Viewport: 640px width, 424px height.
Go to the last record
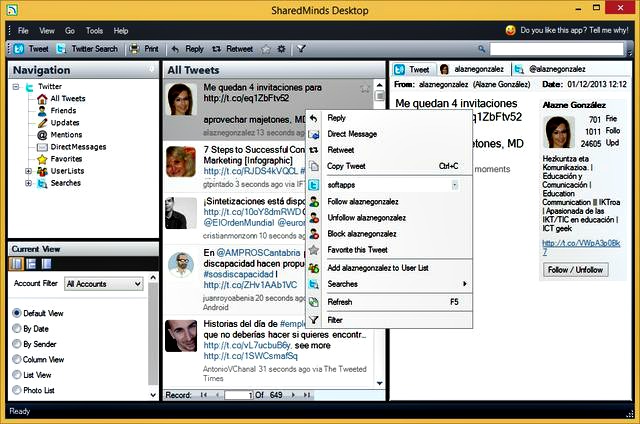point(307,395)
